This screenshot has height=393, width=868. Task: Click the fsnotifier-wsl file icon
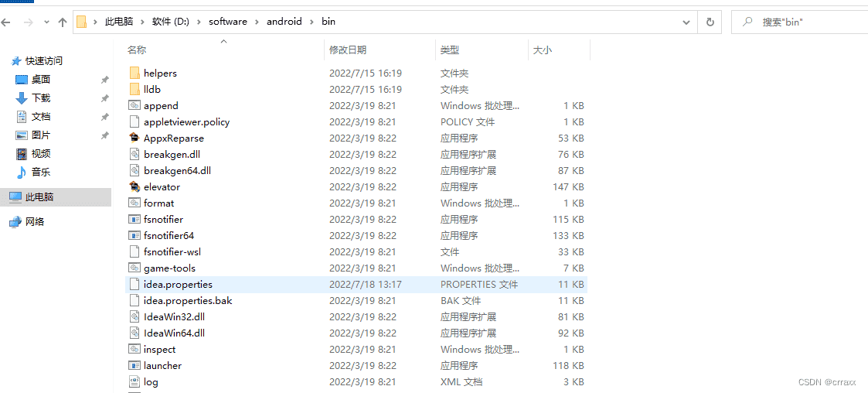(134, 251)
